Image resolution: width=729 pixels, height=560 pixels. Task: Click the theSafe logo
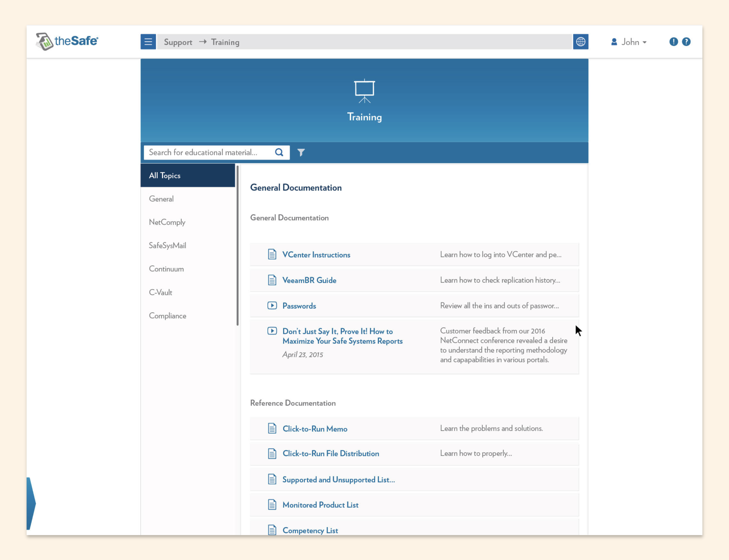pos(67,42)
